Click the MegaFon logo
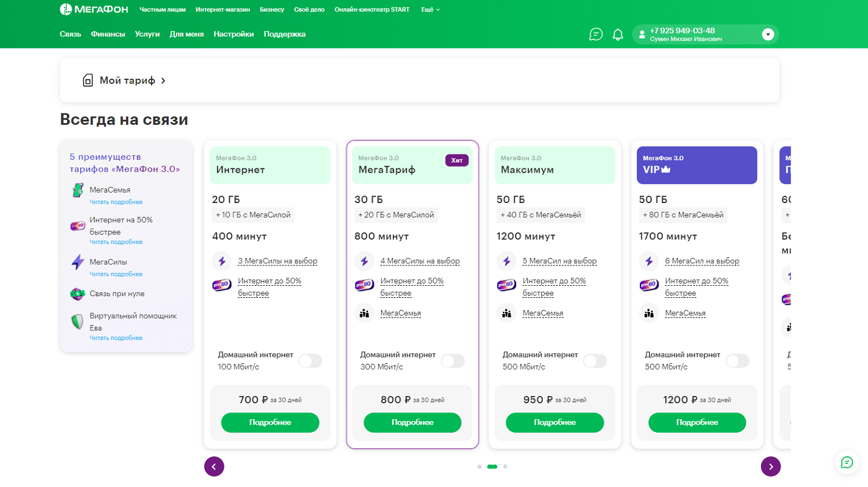The height and width of the screenshot is (487, 868). click(94, 9)
